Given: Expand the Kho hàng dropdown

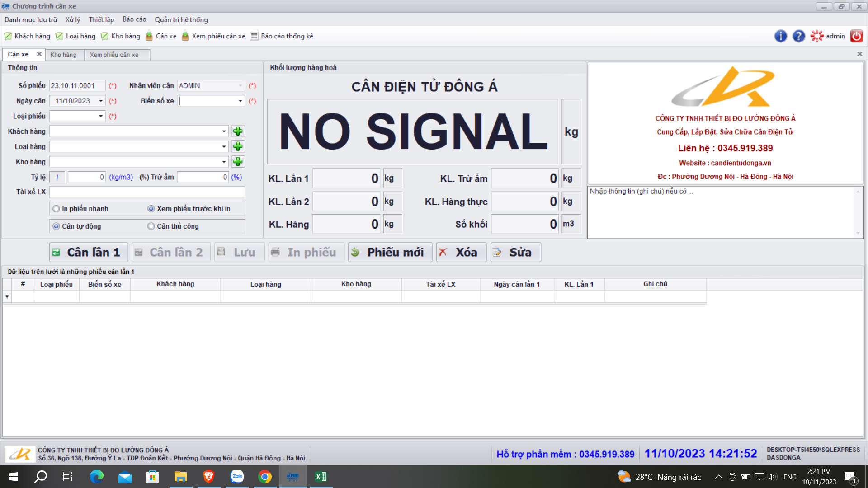Looking at the screenshot, I should tap(224, 162).
